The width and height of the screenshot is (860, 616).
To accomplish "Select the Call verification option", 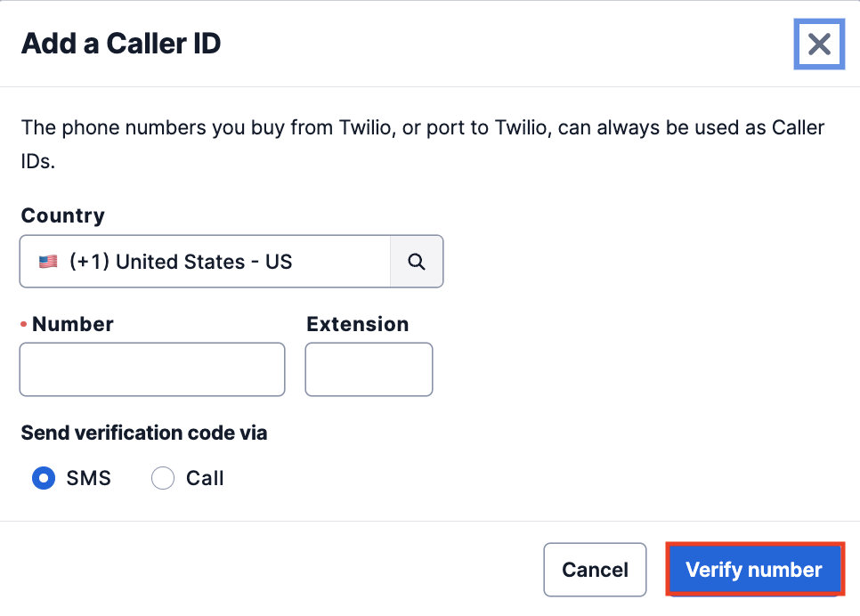I will (163, 478).
